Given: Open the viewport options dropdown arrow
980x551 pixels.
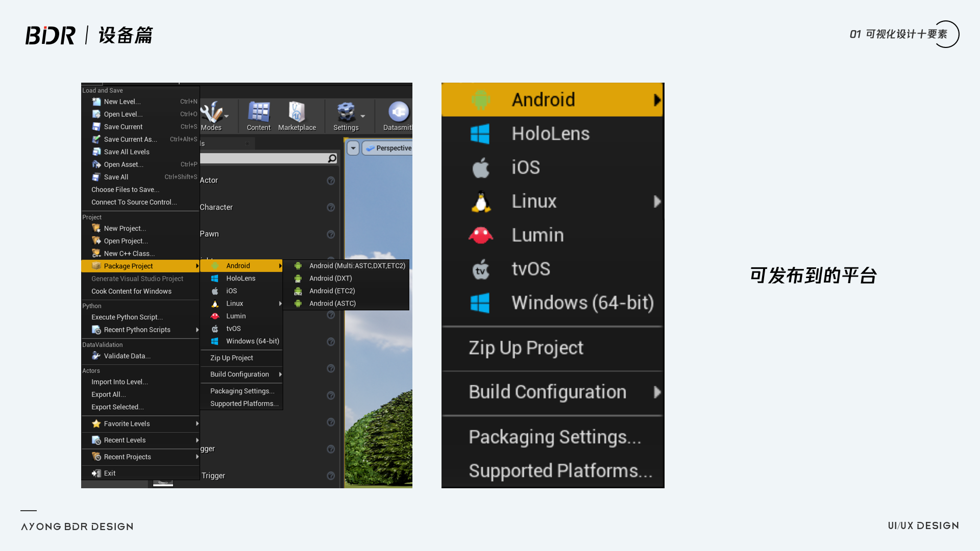Looking at the screenshot, I should tap(353, 148).
